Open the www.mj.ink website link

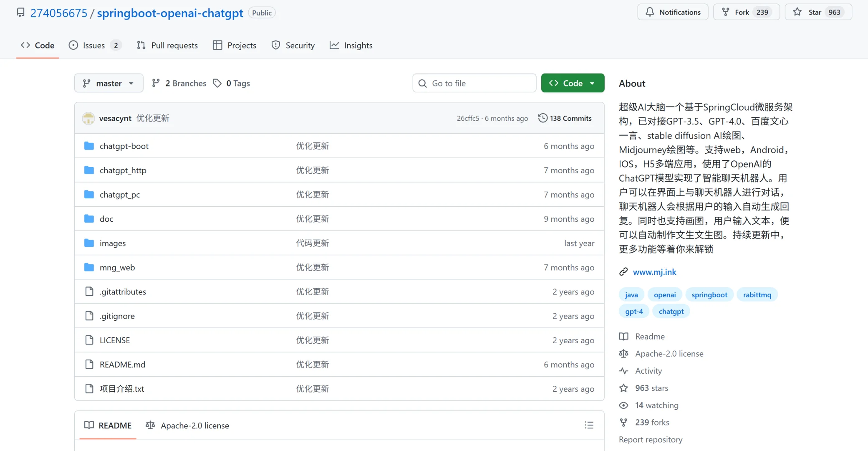point(654,272)
